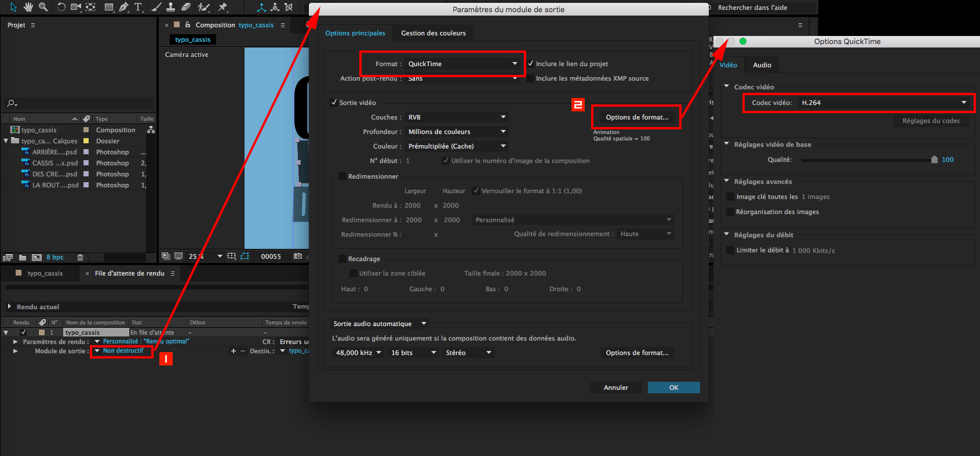The height and width of the screenshot is (456, 980).
Task: Select the Hand tool in the toolbar
Action: coord(28,7)
